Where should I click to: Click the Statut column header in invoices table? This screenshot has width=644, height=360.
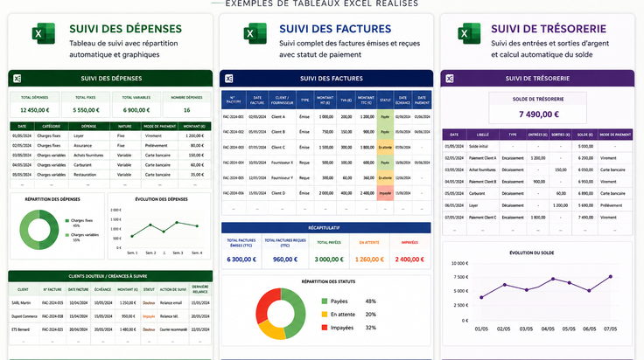click(385, 100)
